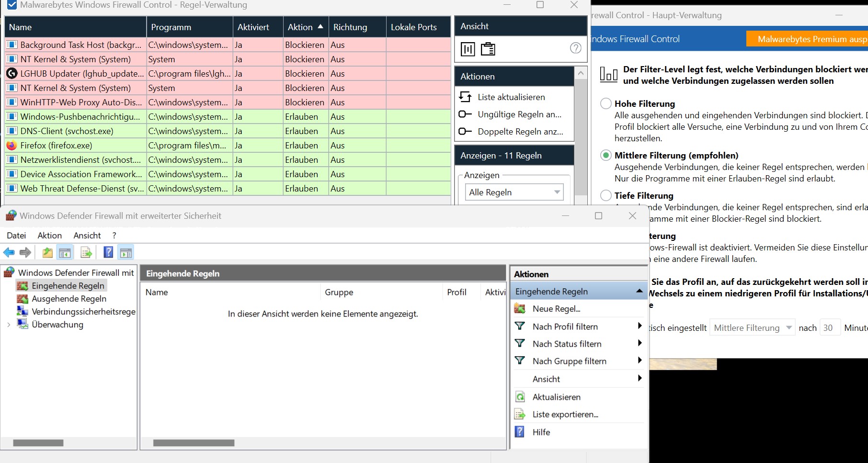The width and height of the screenshot is (868, 463).
Task: Click the filter-level bars icon in Haupt-Verwaltung
Action: (x=608, y=74)
